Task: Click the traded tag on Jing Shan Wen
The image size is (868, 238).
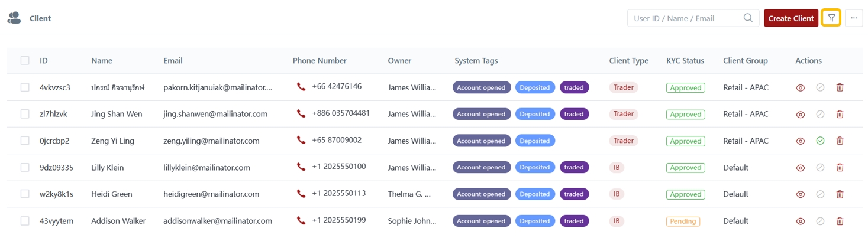Action: click(x=573, y=114)
